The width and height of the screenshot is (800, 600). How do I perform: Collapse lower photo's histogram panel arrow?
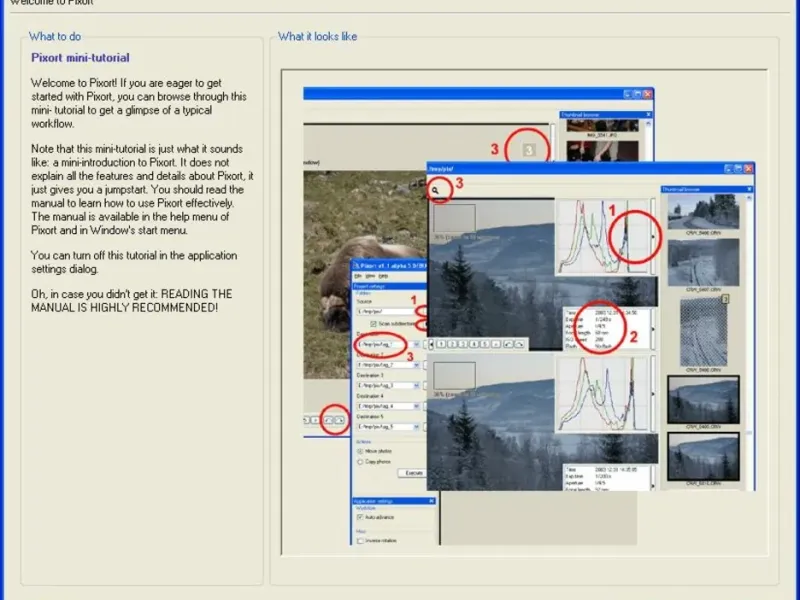[653, 394]
